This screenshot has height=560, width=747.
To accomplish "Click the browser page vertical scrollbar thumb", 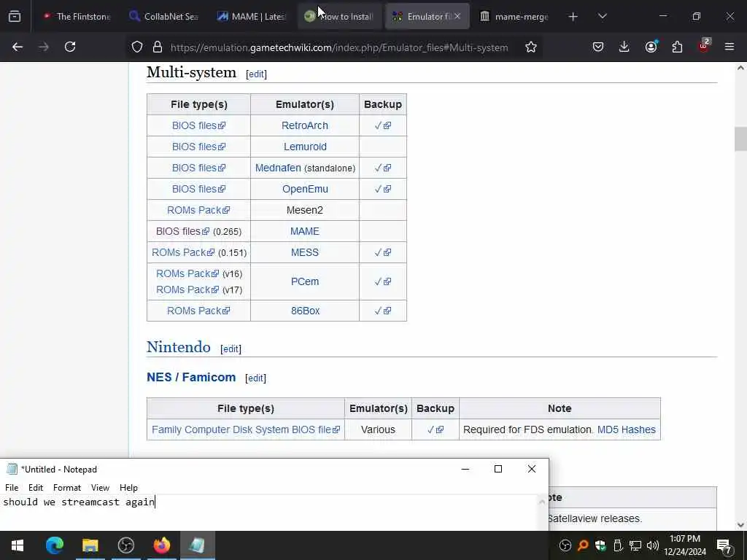I will 740,139.
